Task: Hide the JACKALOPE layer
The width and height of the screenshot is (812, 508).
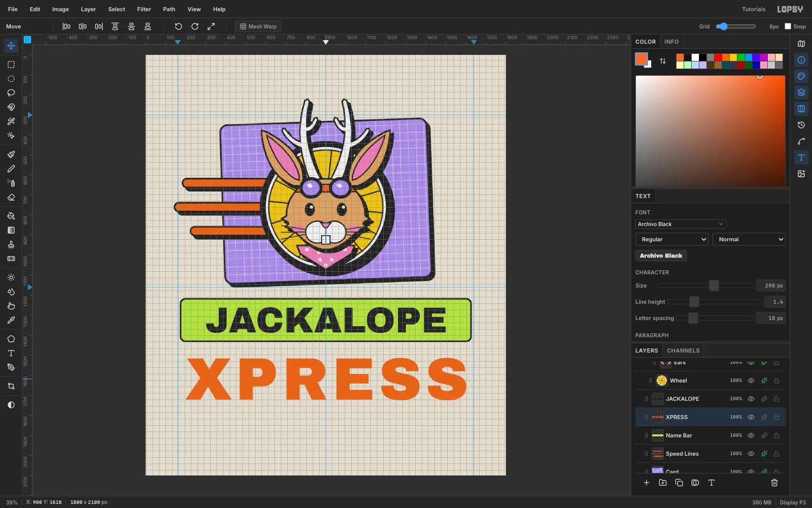Action: [751, 399]
